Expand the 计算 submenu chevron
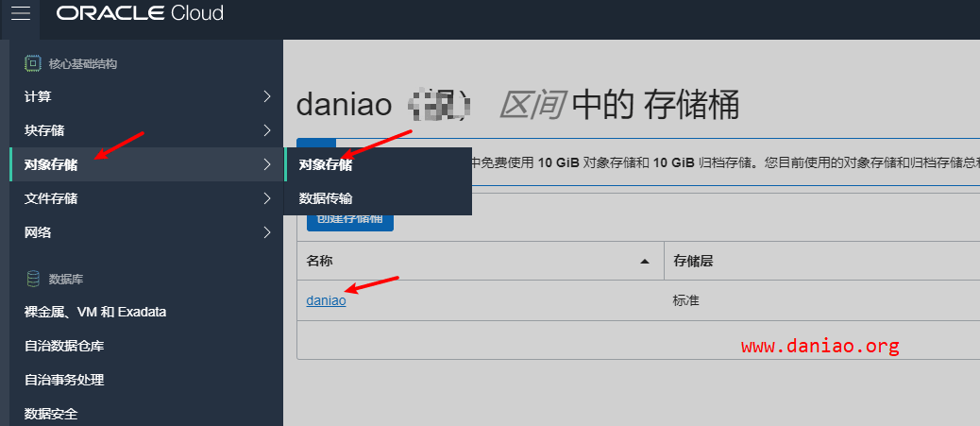 (x=267, y=96)
